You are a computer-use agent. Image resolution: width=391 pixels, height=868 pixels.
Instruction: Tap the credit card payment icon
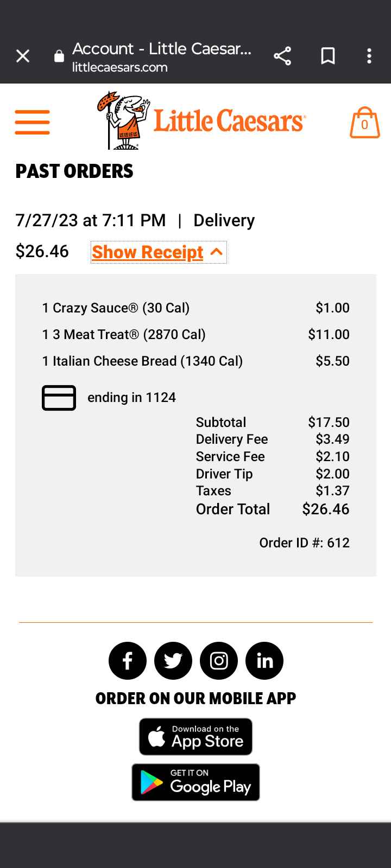coord(59,398)
